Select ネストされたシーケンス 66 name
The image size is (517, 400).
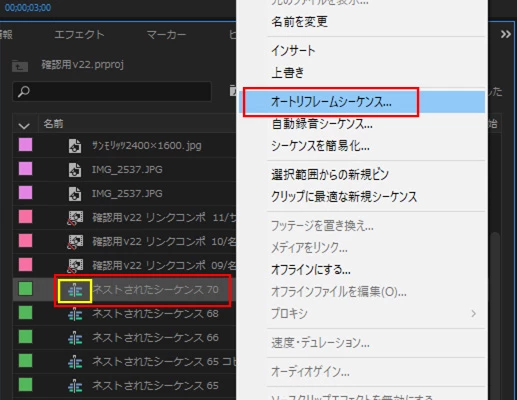[x=155, y=337]
